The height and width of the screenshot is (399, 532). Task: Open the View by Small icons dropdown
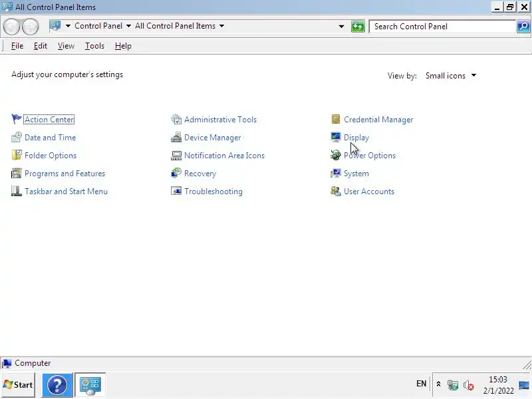[451, 76]
